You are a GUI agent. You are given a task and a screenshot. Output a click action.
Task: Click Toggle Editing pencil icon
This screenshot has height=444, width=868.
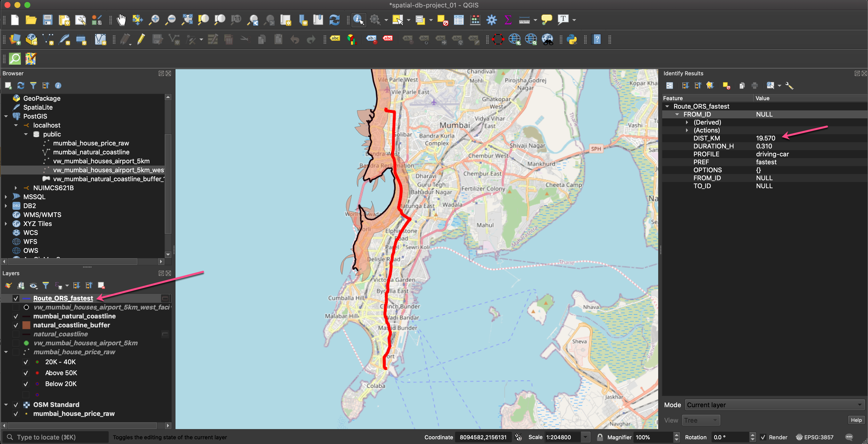[141, 40]
